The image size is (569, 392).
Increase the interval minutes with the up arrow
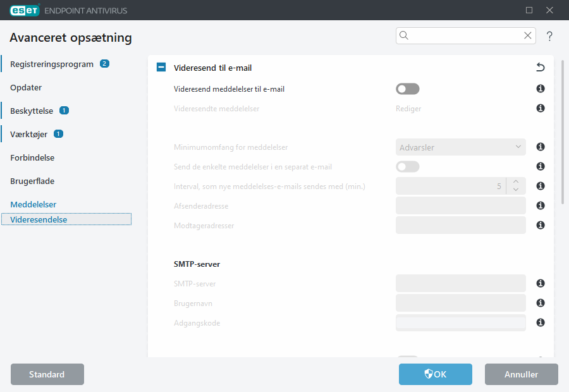pyautogui.click(x=516, y=181)
